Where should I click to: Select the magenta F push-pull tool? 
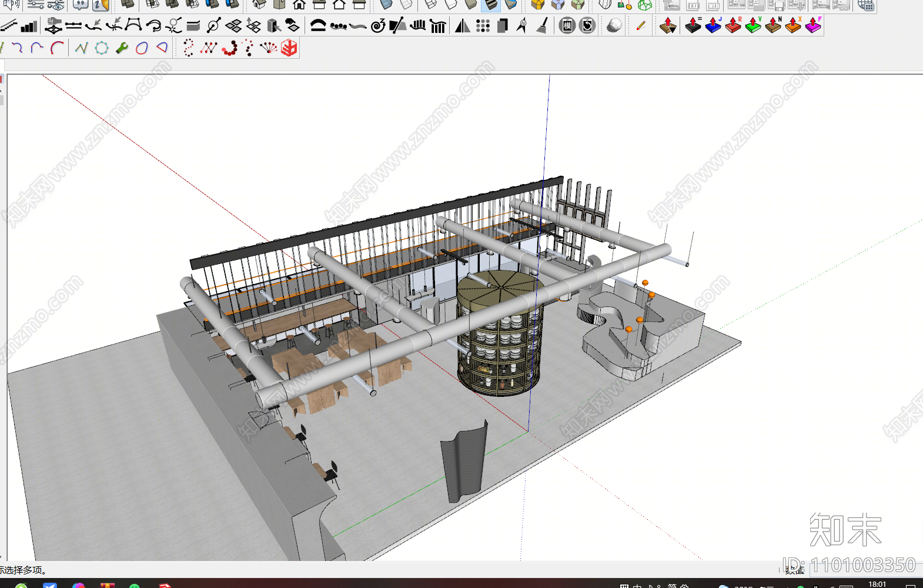(813, 25)
